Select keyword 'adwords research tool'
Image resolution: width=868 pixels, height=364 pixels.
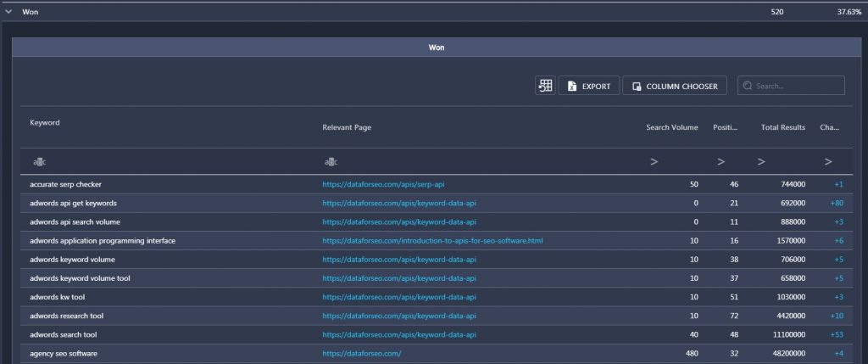[x=66, y=316]
